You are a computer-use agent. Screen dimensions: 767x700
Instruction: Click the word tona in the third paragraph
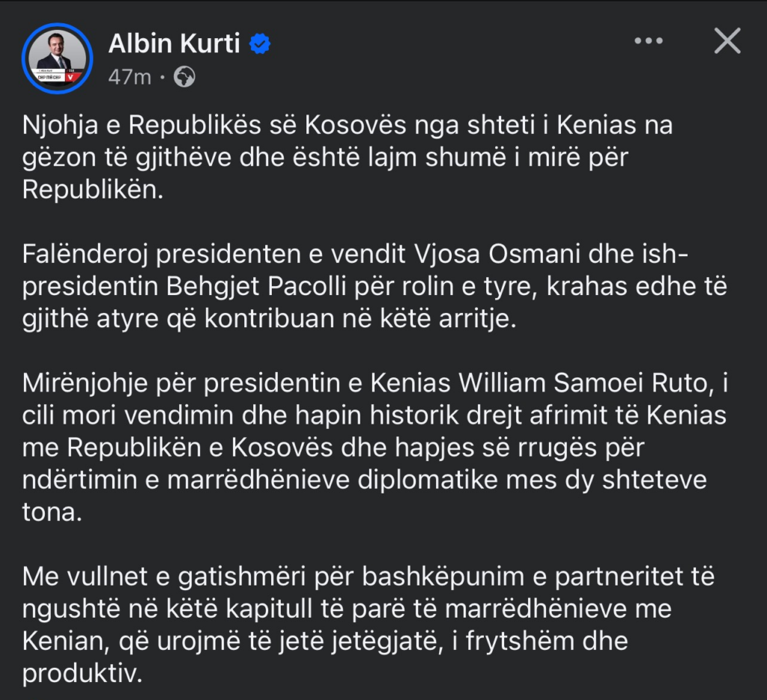pyautogui.click(x=51, y=512)
